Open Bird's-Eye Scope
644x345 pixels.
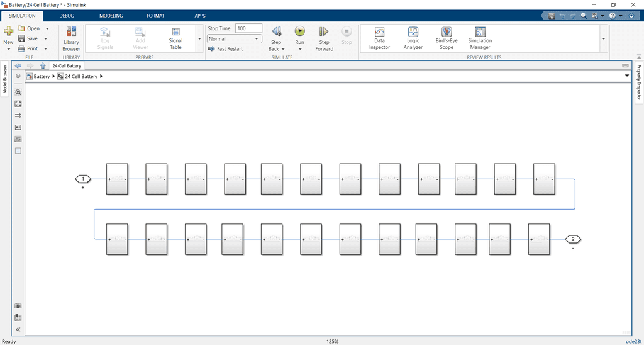[x=446, y=38]
